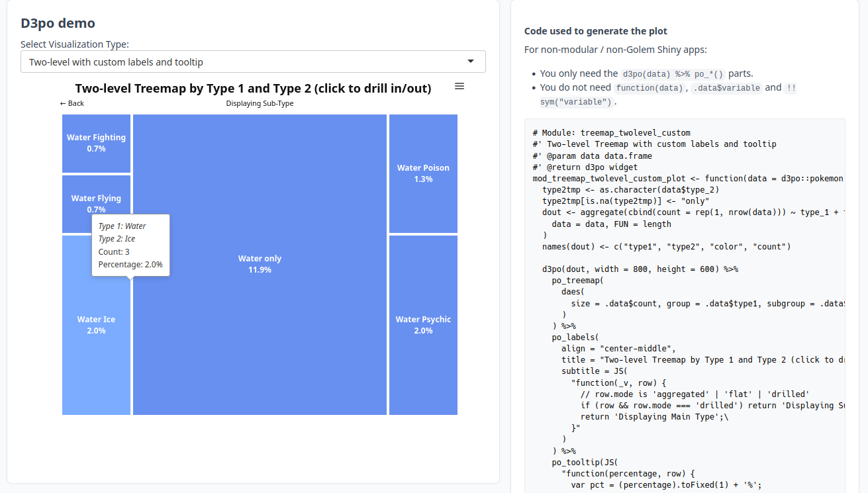868x493 pixels.
Task: Click the large Water only tile
Action: click(260, 264)
